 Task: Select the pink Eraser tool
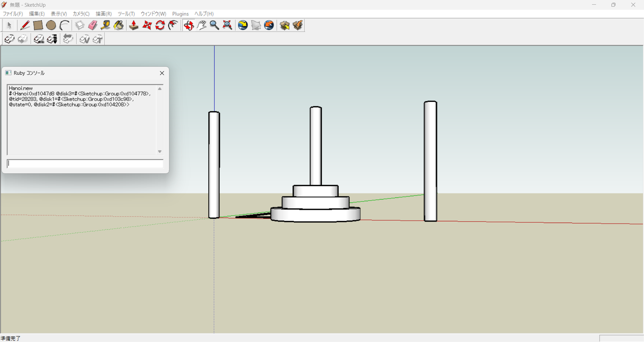[x=93, y=25]
